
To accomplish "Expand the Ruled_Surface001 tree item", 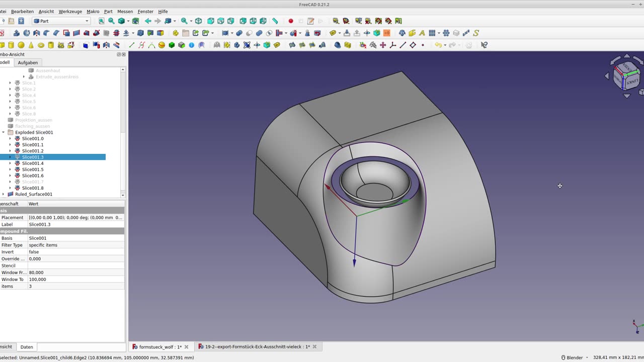I will tap(4, 194).
